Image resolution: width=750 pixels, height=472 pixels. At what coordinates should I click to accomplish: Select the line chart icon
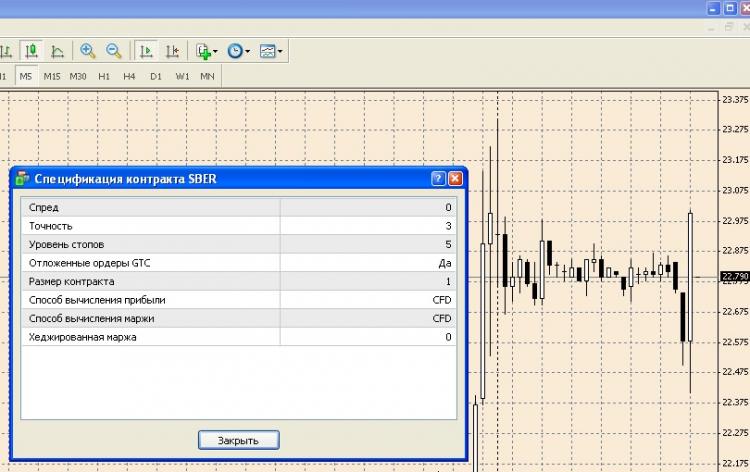57,51
